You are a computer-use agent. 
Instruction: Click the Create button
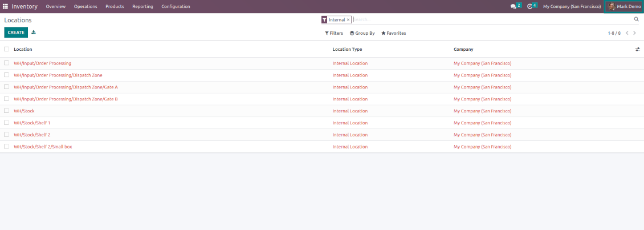click(x=16, y=33)
